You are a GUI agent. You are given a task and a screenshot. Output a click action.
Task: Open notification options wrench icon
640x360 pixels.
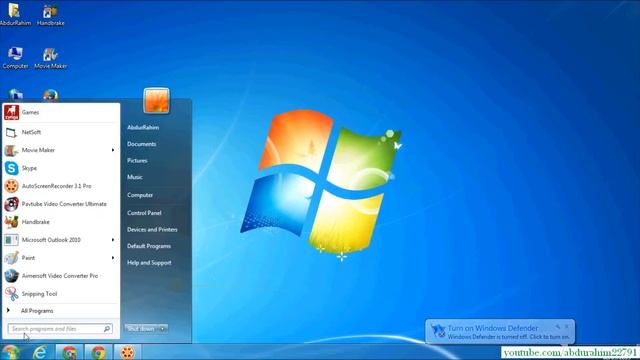pyautogui.click(x=558, y=327)
